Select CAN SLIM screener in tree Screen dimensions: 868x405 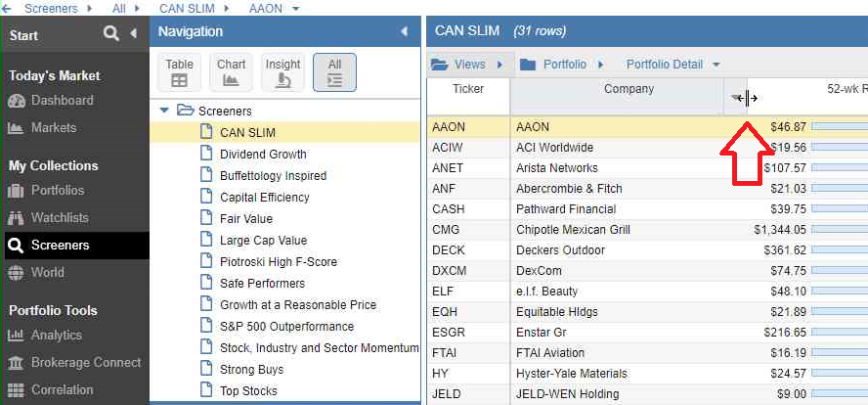(247, 133)
